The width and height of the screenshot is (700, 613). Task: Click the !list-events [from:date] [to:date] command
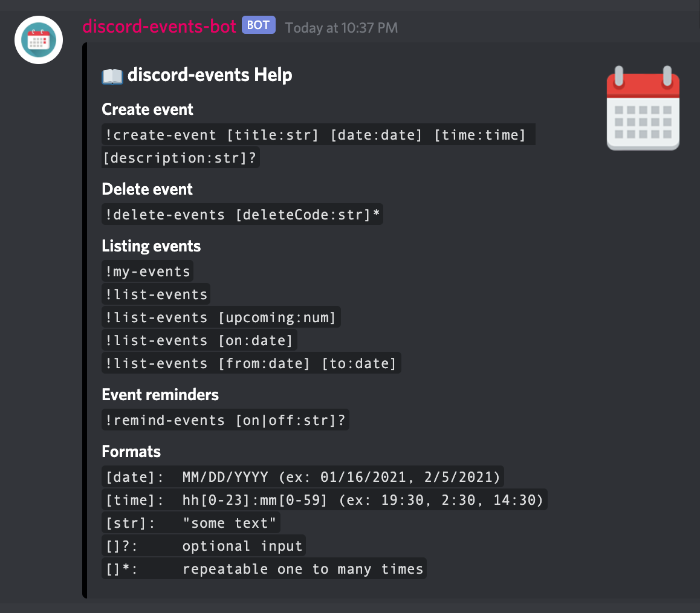click(x=251, y=363)
